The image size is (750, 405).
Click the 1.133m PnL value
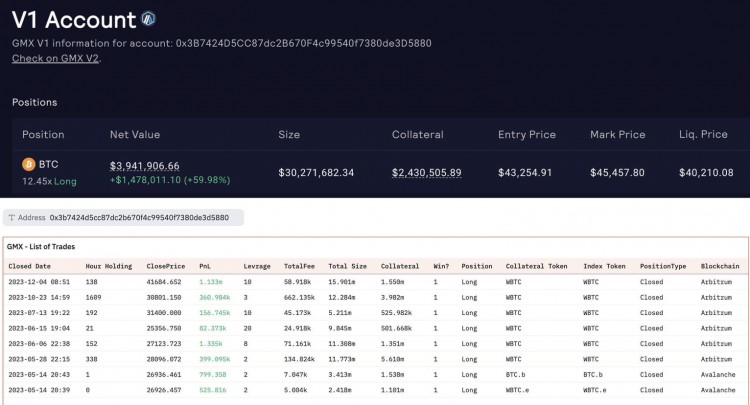coord(210,282)
